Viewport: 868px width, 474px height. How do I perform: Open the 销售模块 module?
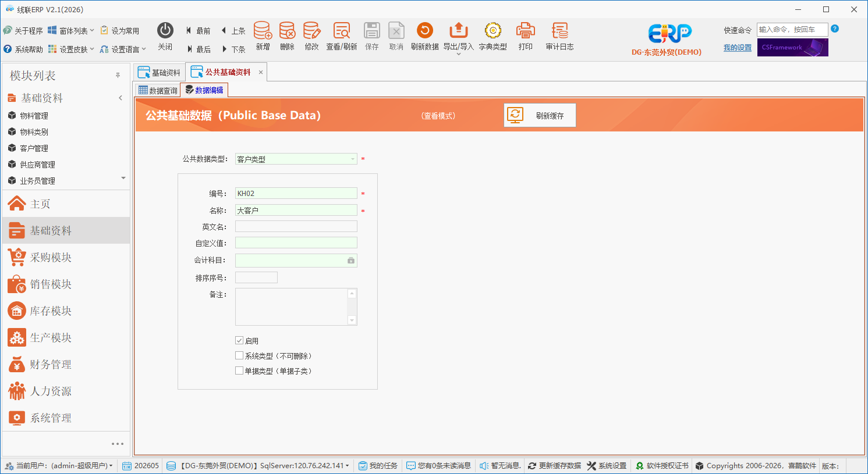coord(66,284)
